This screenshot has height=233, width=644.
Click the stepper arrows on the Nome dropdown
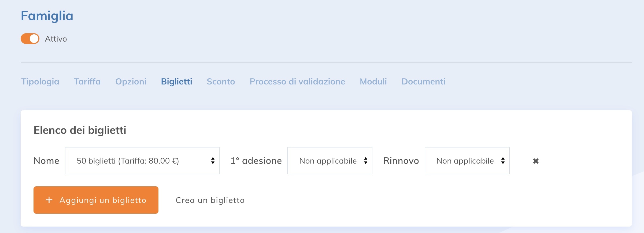[x=213, y=161]
